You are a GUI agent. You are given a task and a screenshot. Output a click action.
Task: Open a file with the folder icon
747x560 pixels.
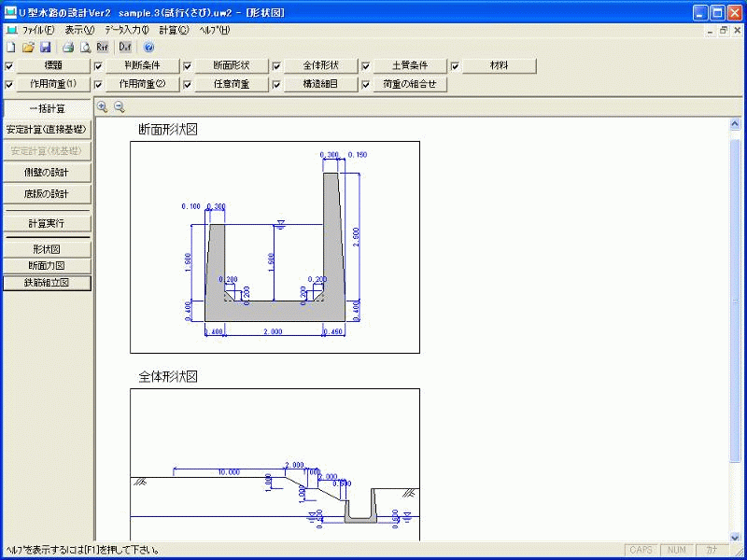coord(28,47)
